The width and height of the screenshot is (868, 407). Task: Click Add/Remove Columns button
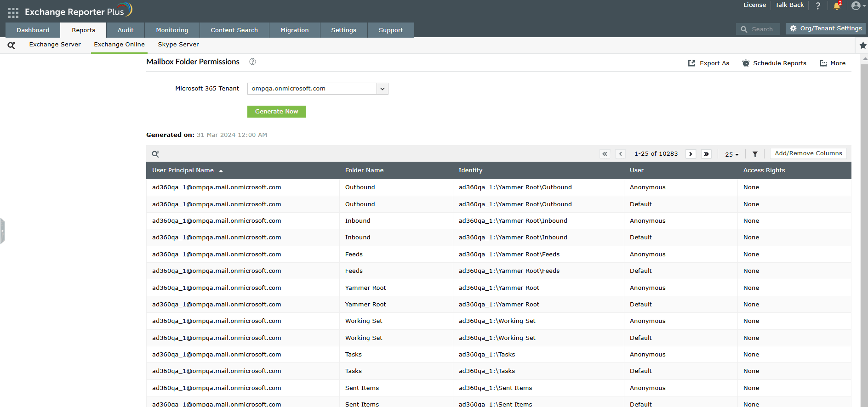(808, 153)
